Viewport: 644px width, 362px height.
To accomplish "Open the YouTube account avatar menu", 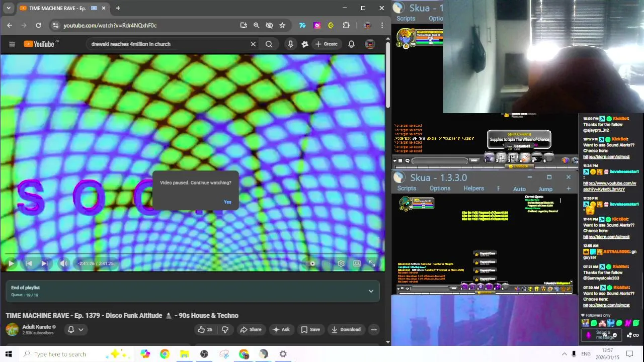I will pos(370,44).
